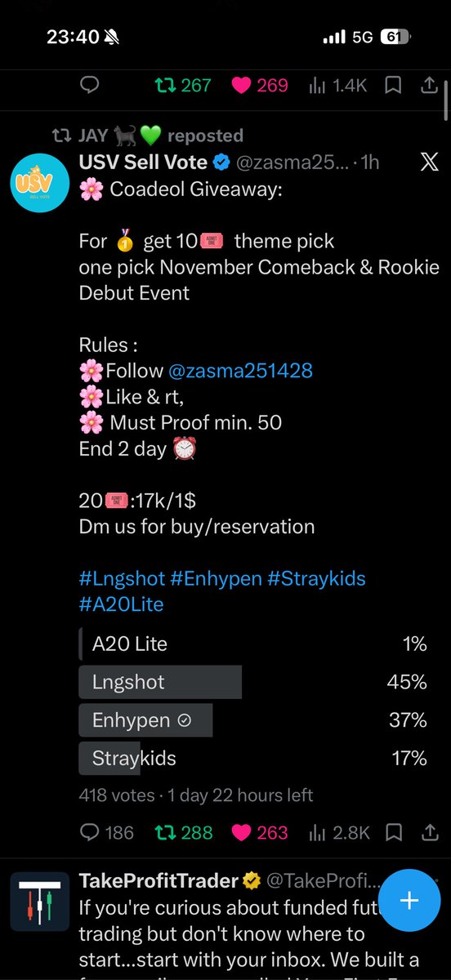The image size is (451, 980).
Task: Select the Enhypen poll option
Action: point(253,720)
